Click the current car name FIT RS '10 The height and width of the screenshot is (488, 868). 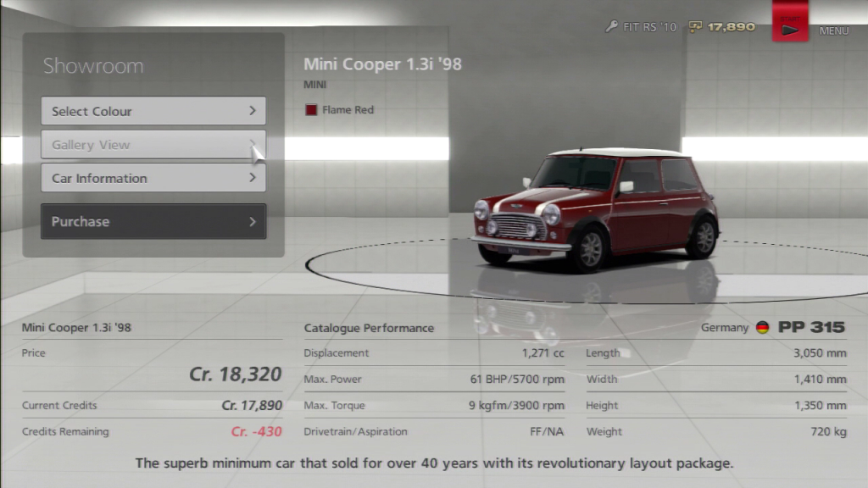[649, 27]
